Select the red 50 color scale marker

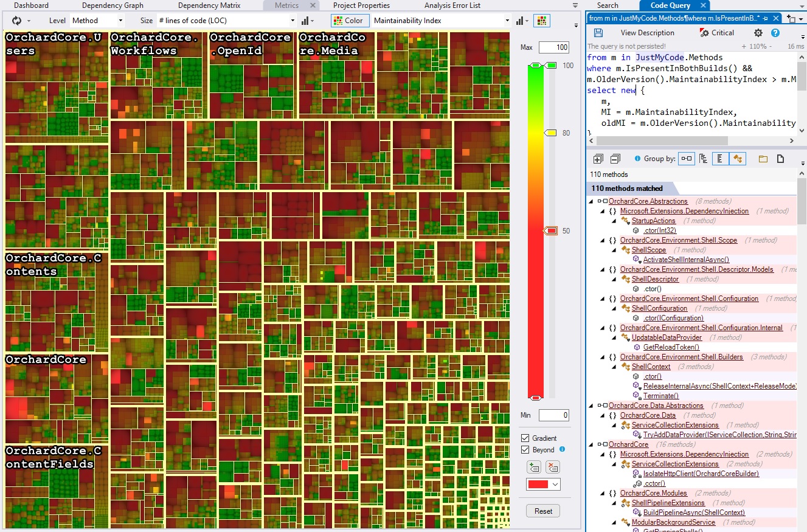pos(551,230)
